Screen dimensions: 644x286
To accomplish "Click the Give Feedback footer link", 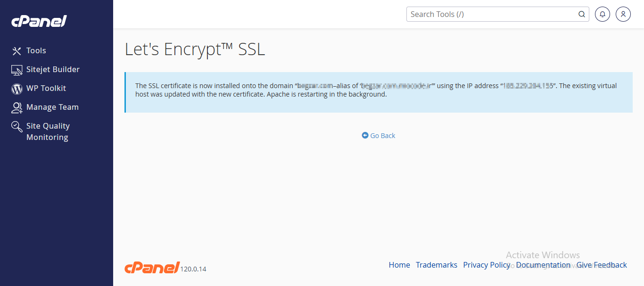I will tap(602, 265).
